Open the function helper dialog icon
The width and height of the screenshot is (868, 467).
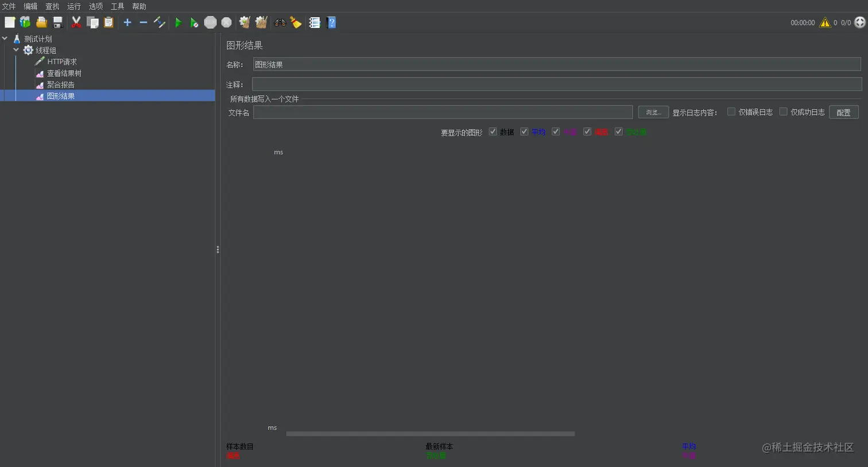315,22
